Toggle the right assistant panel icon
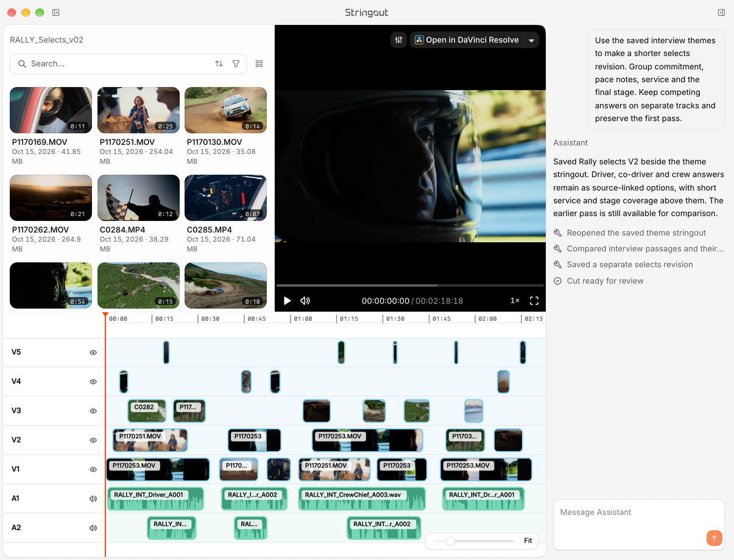 coord(721,12)
